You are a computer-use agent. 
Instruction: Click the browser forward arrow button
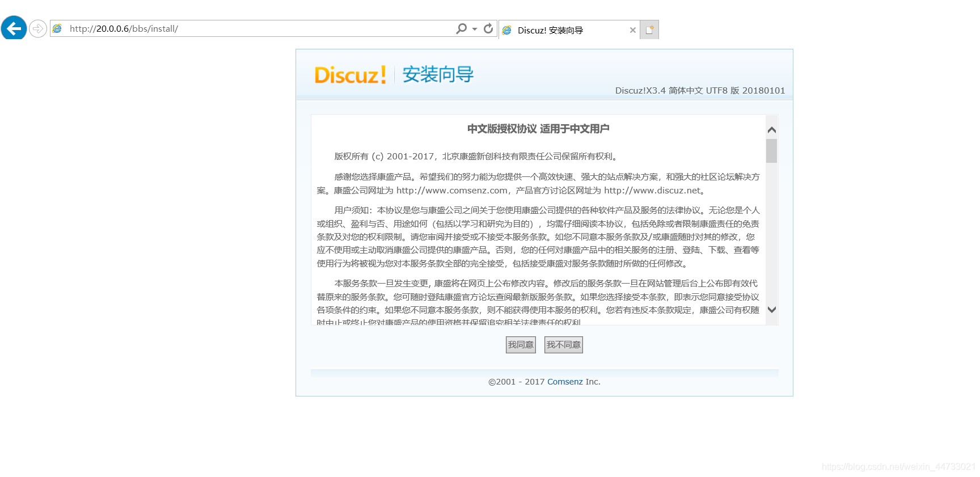click(x=38, y=28)
